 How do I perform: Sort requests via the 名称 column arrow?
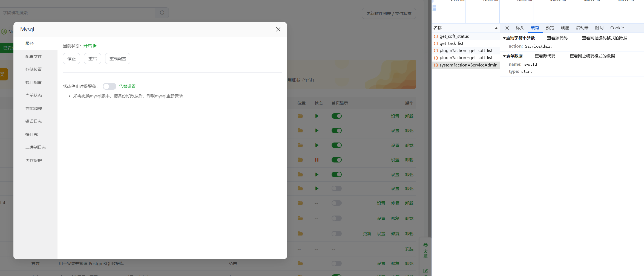tap(496, 28)
